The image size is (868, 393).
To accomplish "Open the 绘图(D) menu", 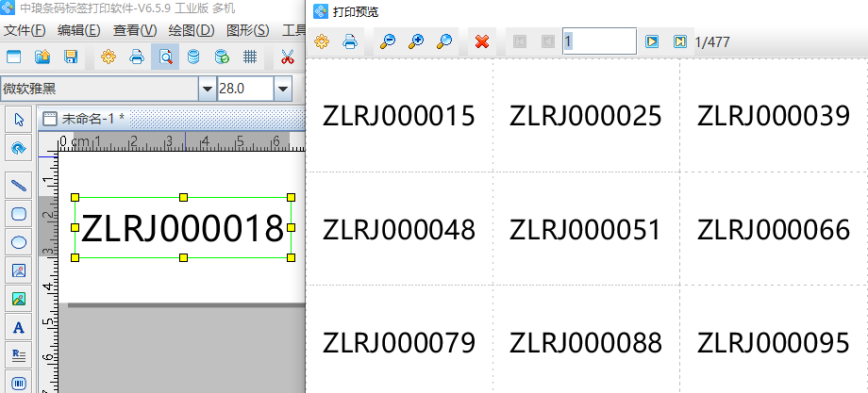I will 191,30.
